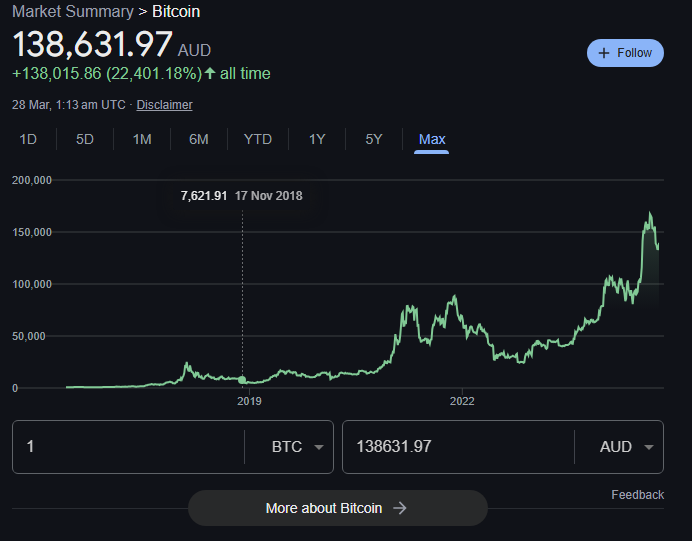Choose the YTD time range tab
Screen dimensions: 692x541
(x=258, y=139)
